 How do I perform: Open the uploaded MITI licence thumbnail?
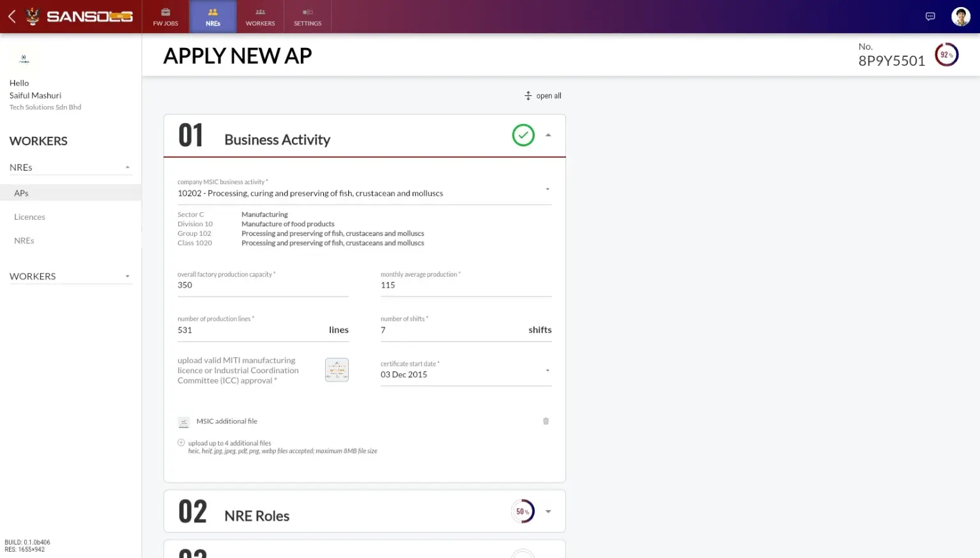[x=337, y=370]
